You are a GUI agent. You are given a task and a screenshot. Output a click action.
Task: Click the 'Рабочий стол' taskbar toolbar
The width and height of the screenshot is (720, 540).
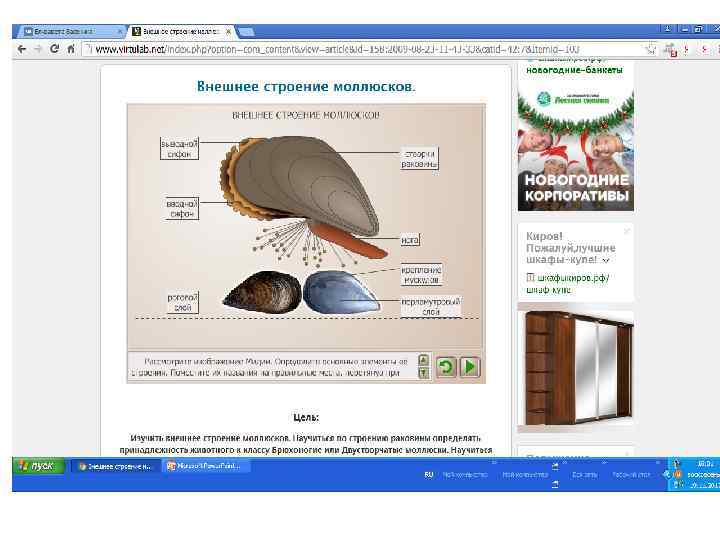click(x=631, y=475)
